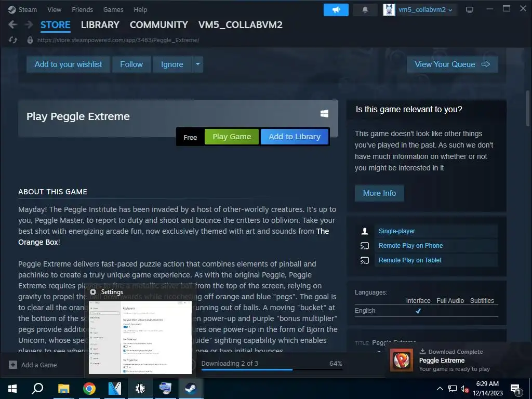Image resolution: width=532 pixels, height=399 pixels.
Task: Open the Steam menu
Action: (22, 9)
